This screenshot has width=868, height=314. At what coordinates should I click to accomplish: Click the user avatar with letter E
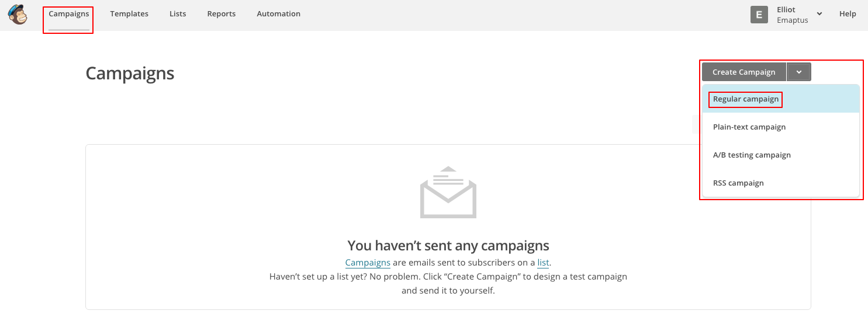pyautogui.click(x=759, y=15)
